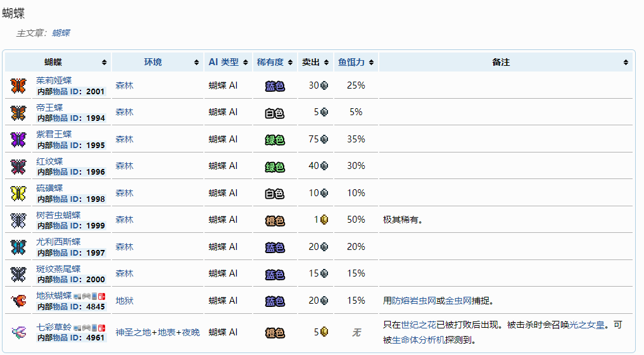The height and width of the screenshot is (355, 644).
Task: Sort the table by the 卖出 column arrow
Action: tap(327, 63)
